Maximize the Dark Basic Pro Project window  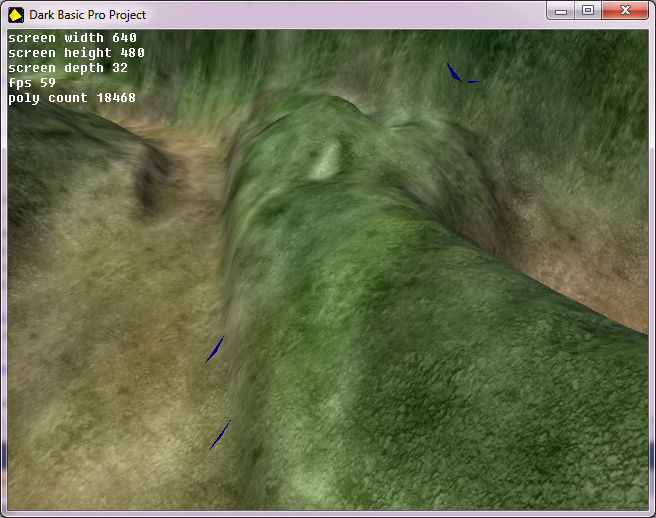pyautogui.click(x=588, y=10)
